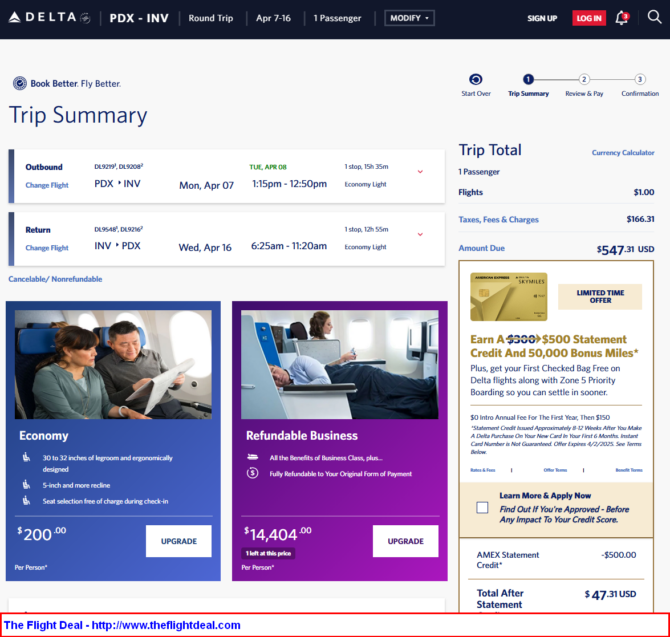Click the LOG IN button

click(x=589, y=18)
